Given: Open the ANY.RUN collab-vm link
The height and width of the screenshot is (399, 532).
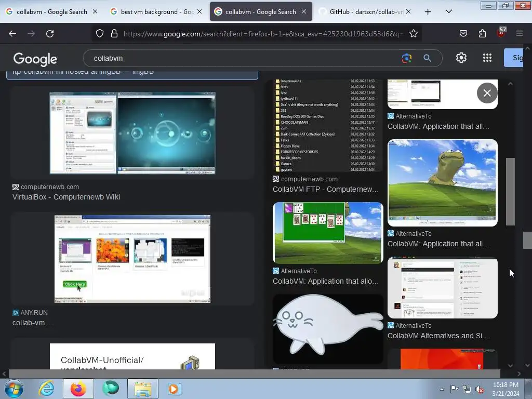Looking at the screenshot, I should click(x=33, y=323).
